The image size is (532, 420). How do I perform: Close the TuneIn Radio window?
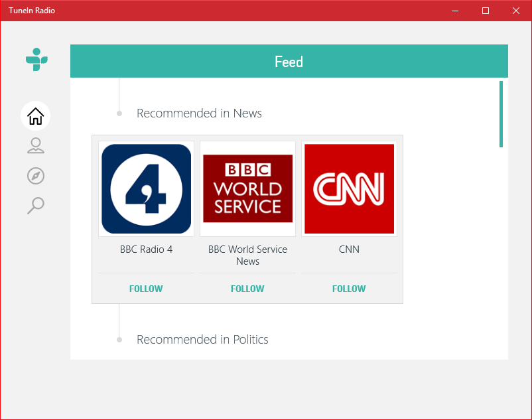click(x=516, y=11)
